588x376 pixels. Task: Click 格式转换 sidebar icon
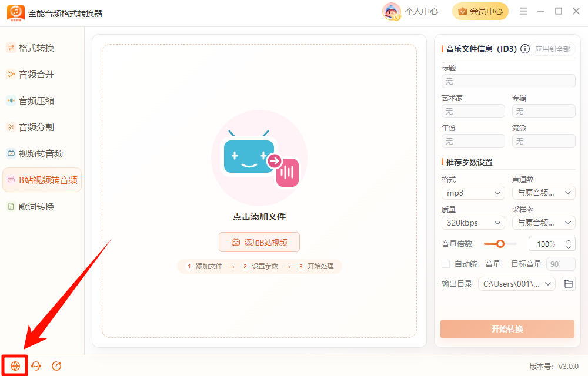click(11, 48)
